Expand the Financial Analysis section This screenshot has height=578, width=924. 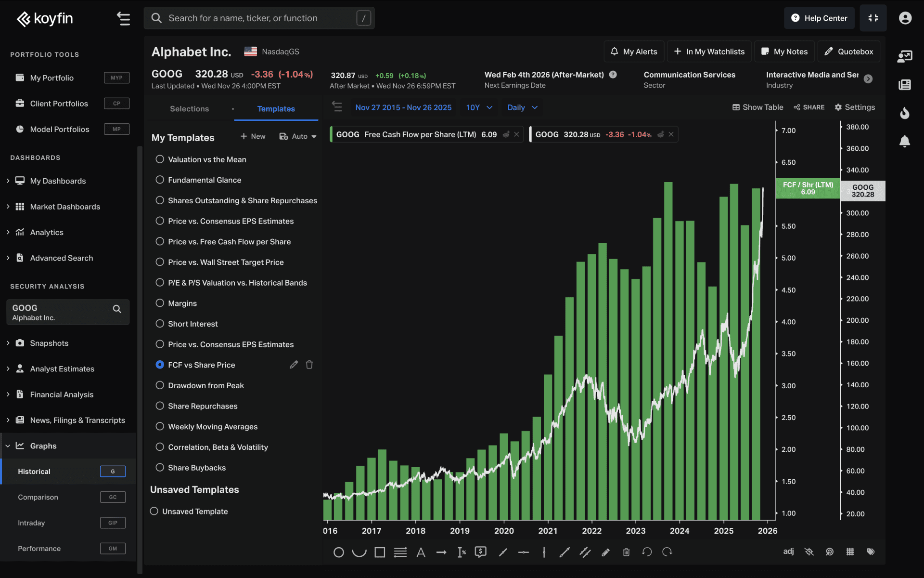coord(62,394)
